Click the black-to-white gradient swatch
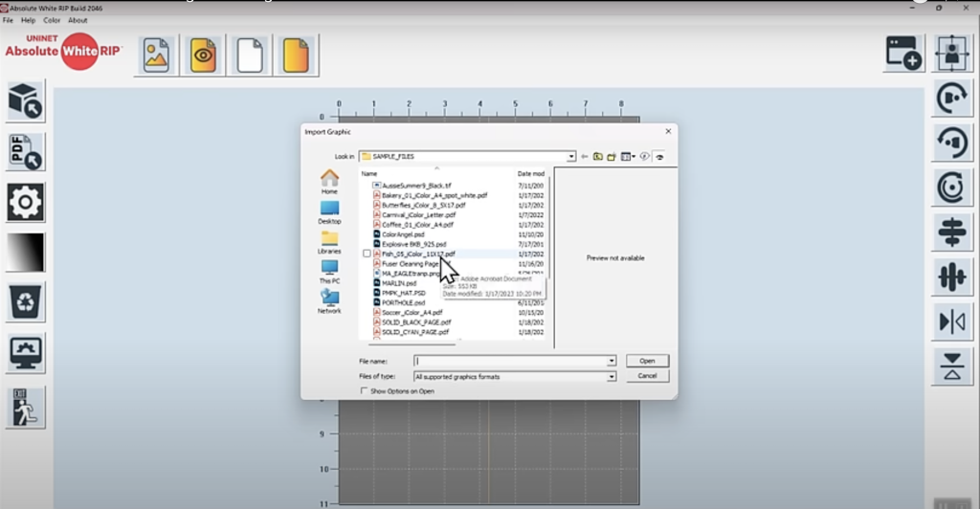980x509 pixels. pyautogui.click(x=26, y=253)
